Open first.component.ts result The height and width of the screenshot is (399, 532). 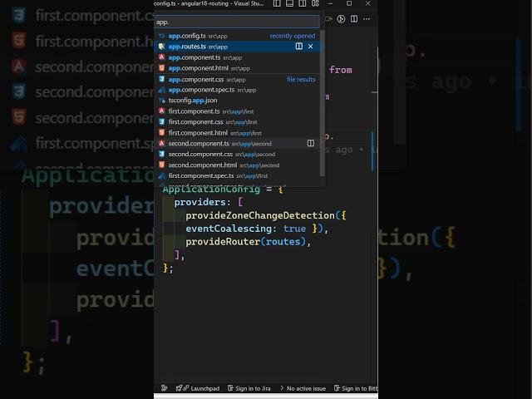tap(237, 111)
